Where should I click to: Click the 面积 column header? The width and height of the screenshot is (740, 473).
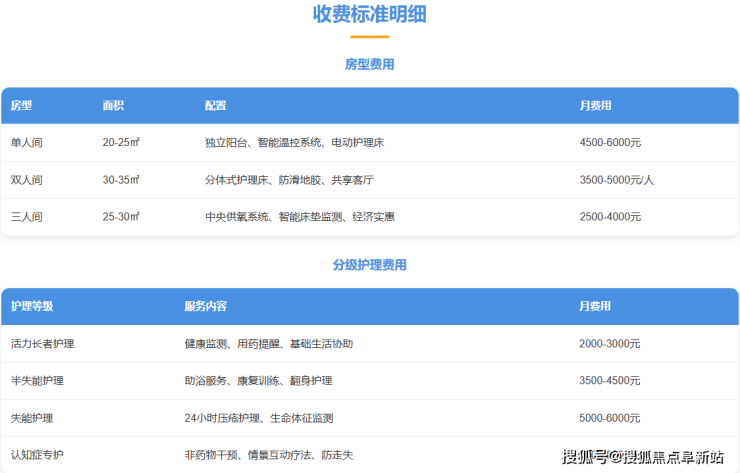click(x=113, y=106)
